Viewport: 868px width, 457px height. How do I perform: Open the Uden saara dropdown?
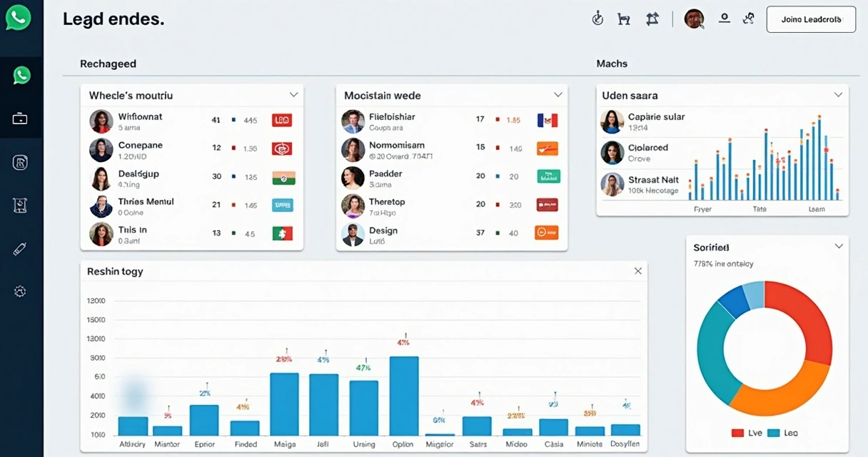(x=837, y=94)
